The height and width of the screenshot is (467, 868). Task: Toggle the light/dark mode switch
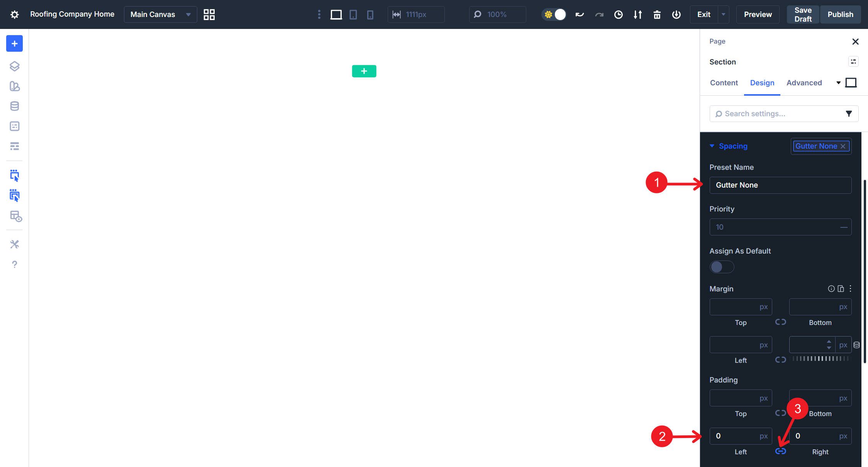coord(554,14)
